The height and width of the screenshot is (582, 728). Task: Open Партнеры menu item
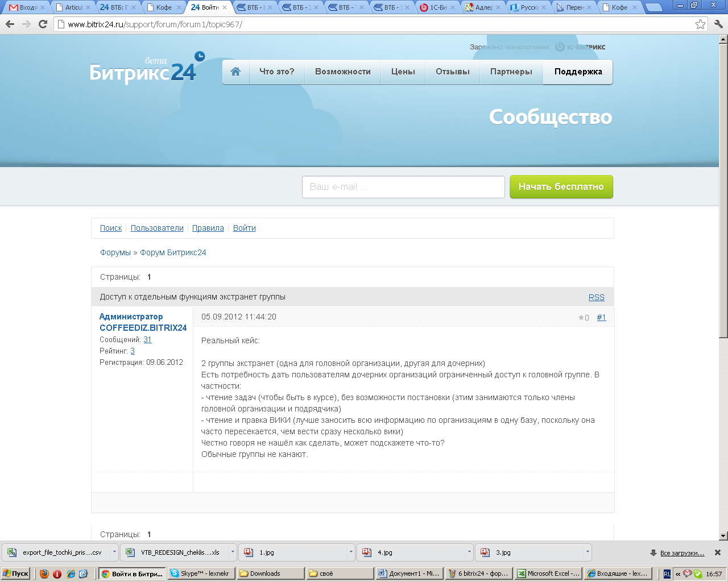point(511,72)
